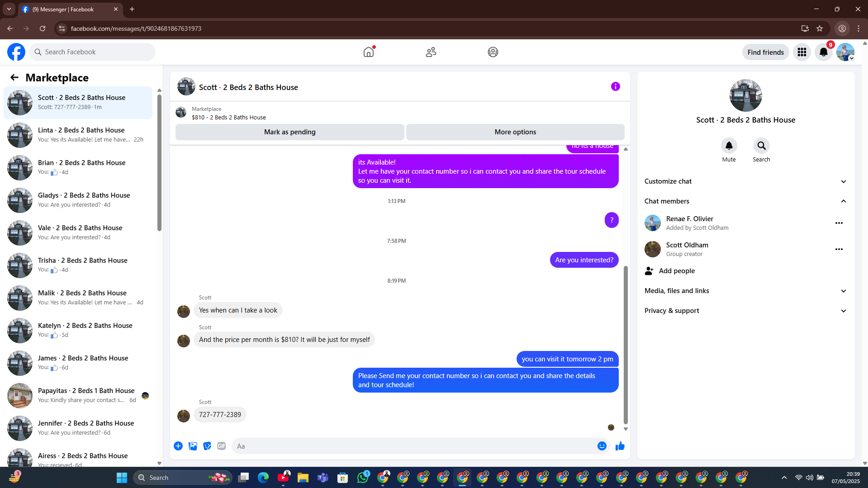Open the clock showing 20:39
Viewport: 868px width, 488px height.
point(846,478)
